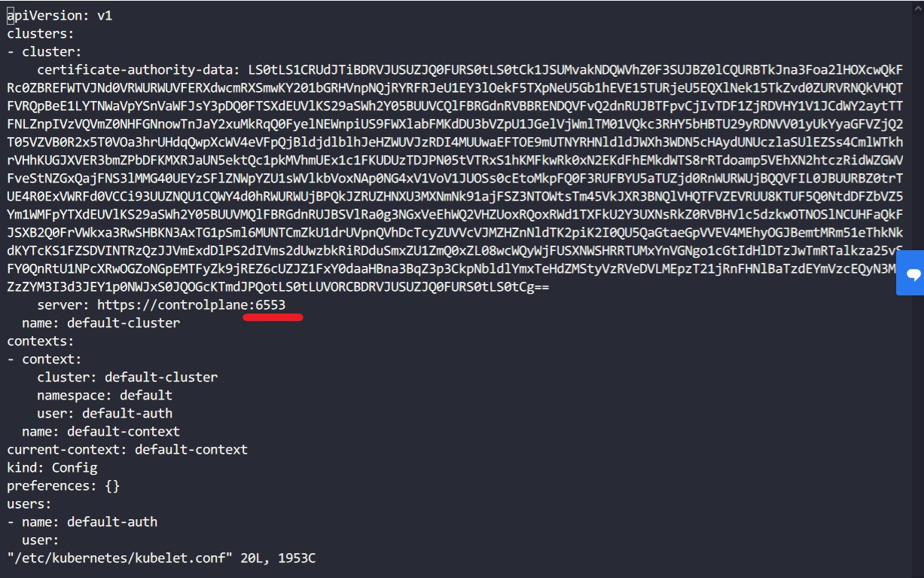
Task: Click the red underline beneath the port
Action: pos(273,317)
